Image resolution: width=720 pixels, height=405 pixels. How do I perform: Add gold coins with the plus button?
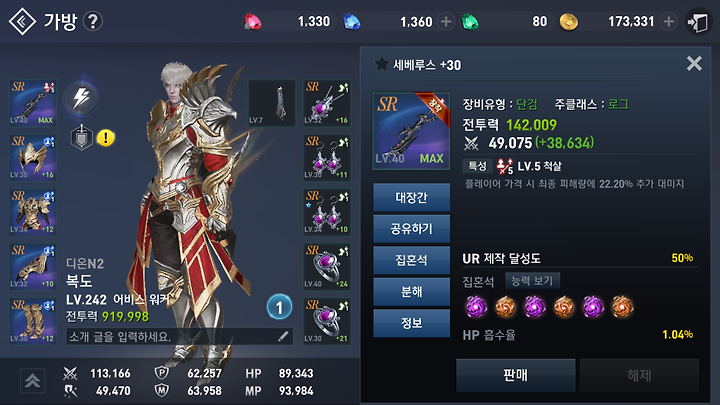point(669,22)
